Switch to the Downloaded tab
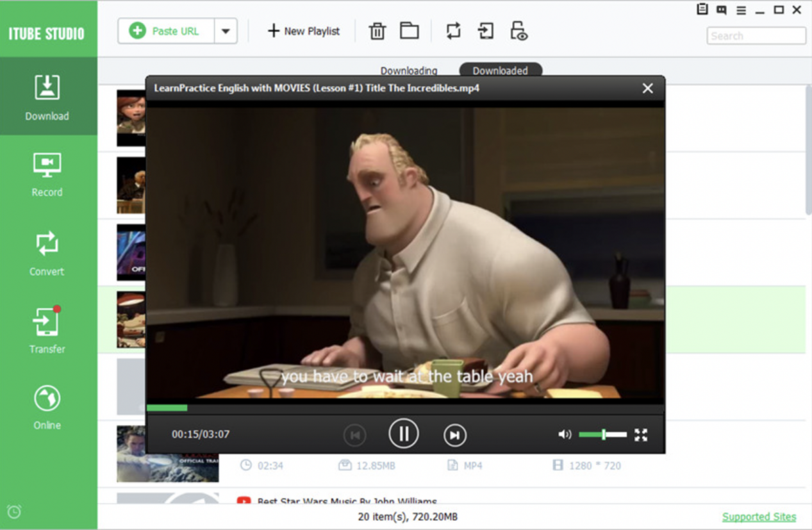This screenshot has height=530, width=812. (500, 70)
